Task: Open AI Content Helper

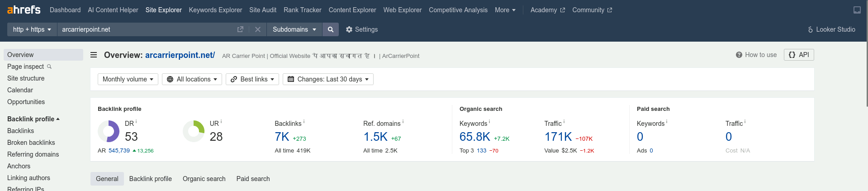Action: (x=113, y=10)
